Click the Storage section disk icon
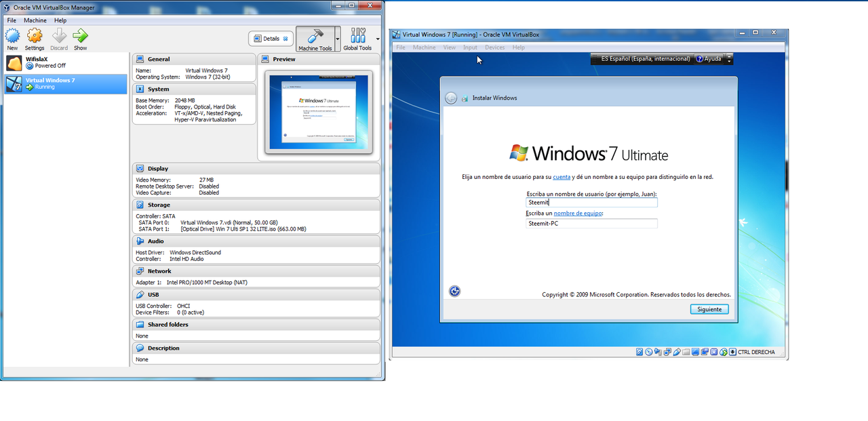This screenshot has height=421, width=868. (x=140, y=205)
